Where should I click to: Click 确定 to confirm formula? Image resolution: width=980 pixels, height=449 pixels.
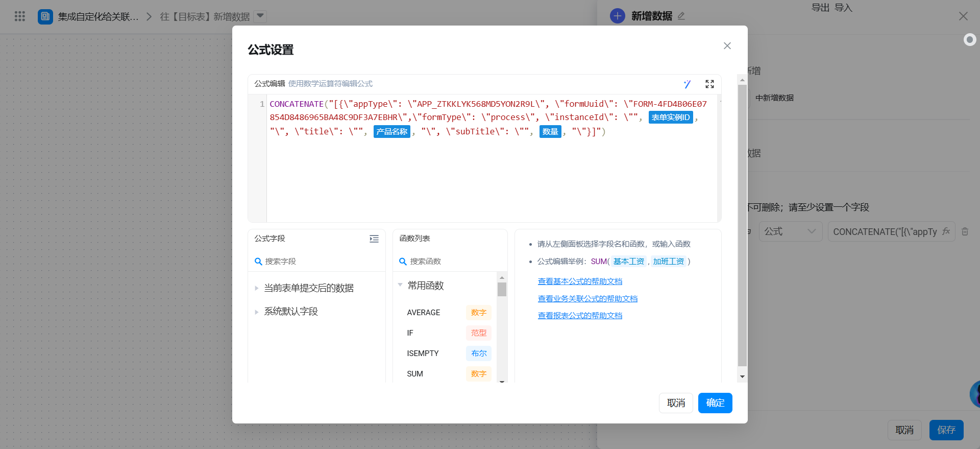click(x=715, y=403)
